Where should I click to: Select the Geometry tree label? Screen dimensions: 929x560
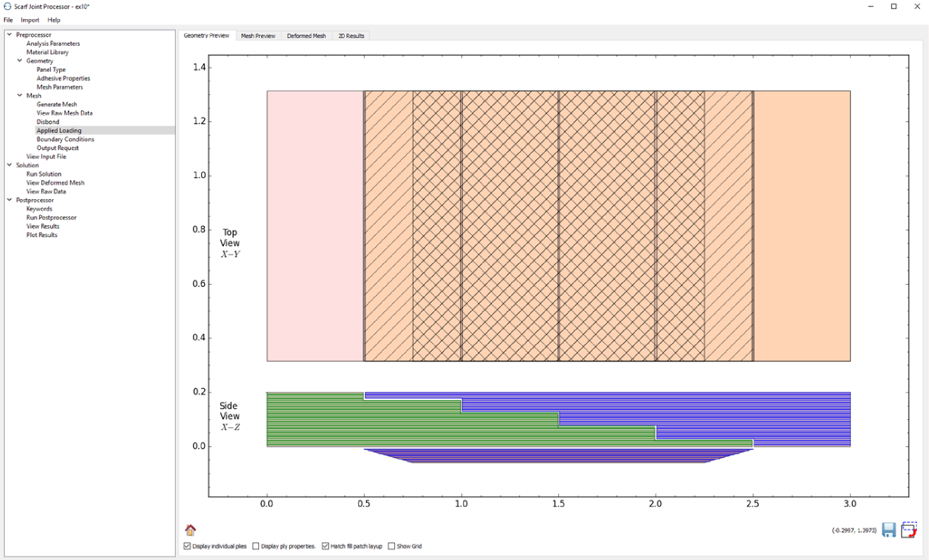click(40, 61)
